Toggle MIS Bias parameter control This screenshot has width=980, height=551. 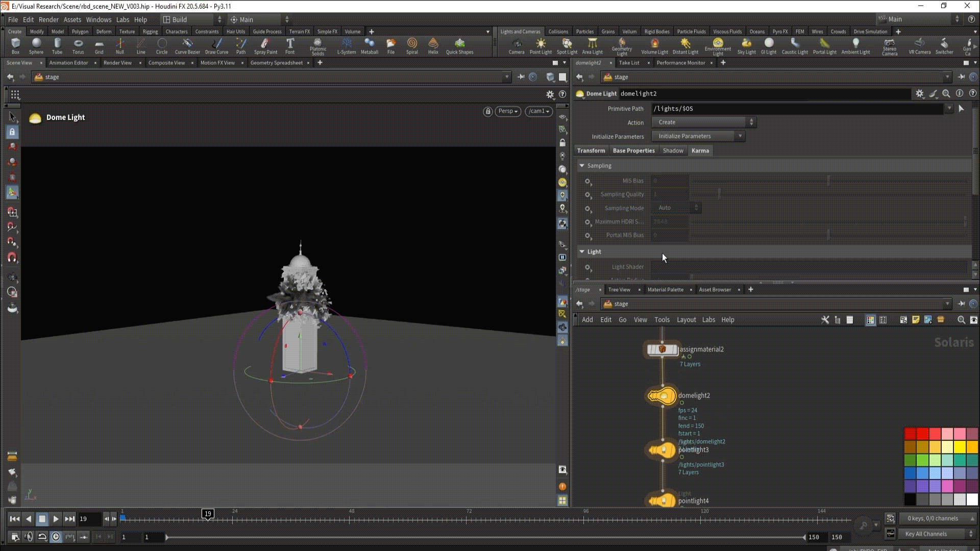[588, 181]
